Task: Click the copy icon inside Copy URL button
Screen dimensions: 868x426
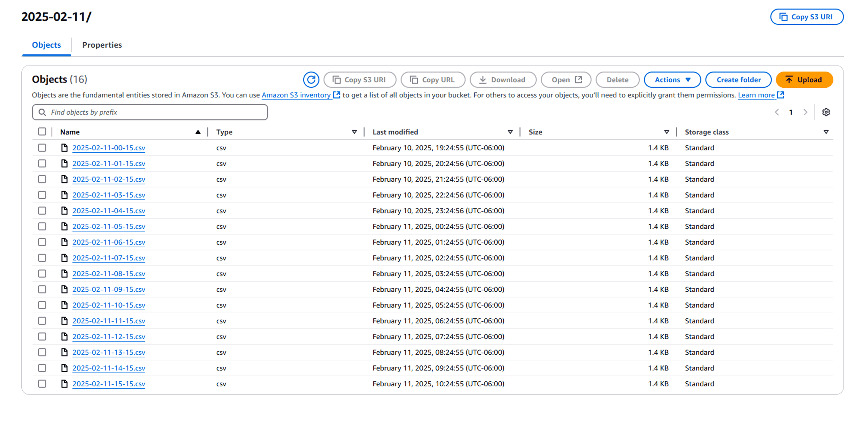Action: (413, 80)
